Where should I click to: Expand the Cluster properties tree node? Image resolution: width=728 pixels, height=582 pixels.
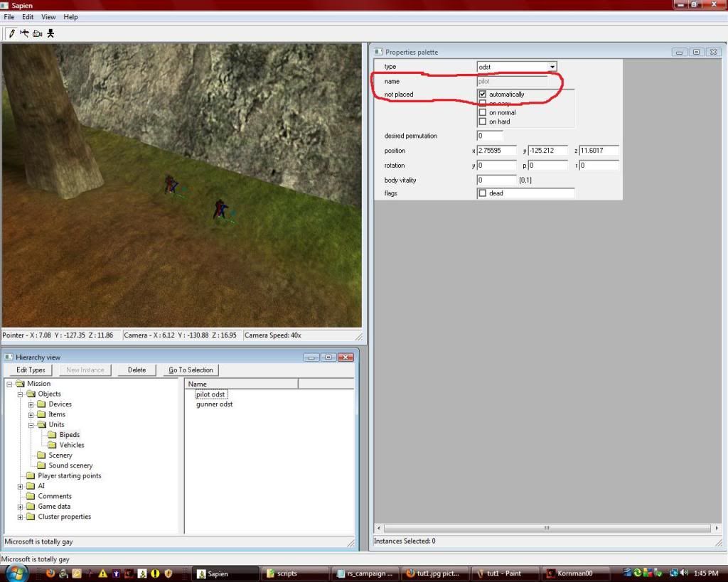[x=20, y=517]
